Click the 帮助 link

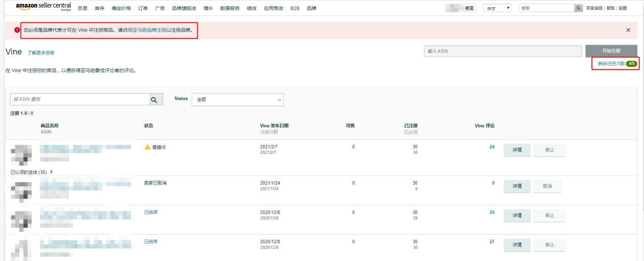611,8
